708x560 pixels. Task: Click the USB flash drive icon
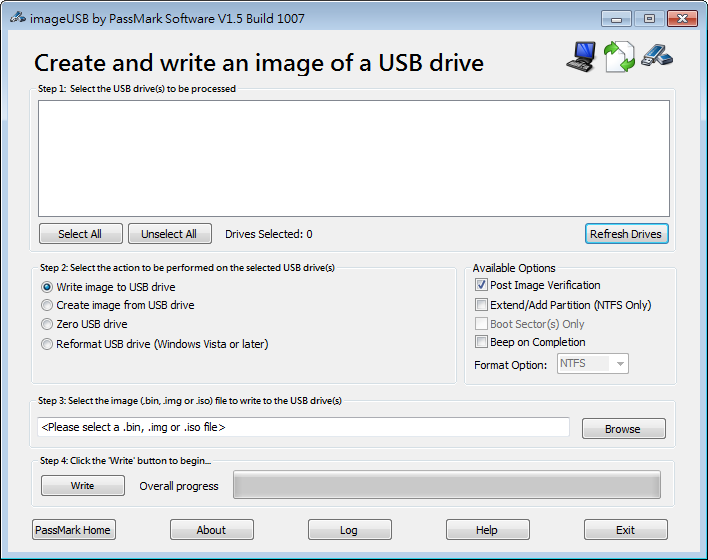(x=657, y=56)
